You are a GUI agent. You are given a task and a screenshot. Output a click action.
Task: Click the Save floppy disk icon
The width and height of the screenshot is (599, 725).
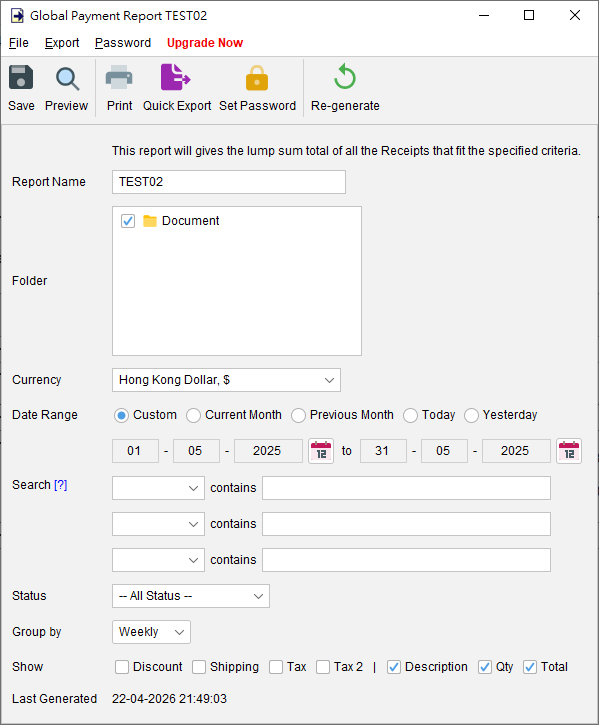21,77
